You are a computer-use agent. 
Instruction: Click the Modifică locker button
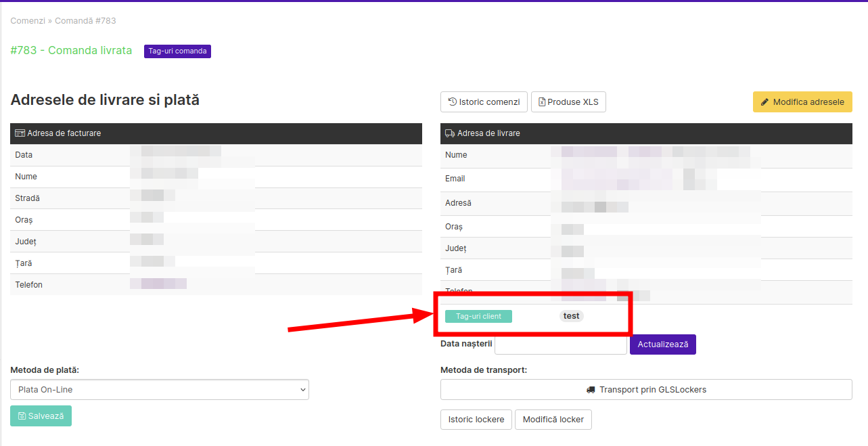click(553, 420)
